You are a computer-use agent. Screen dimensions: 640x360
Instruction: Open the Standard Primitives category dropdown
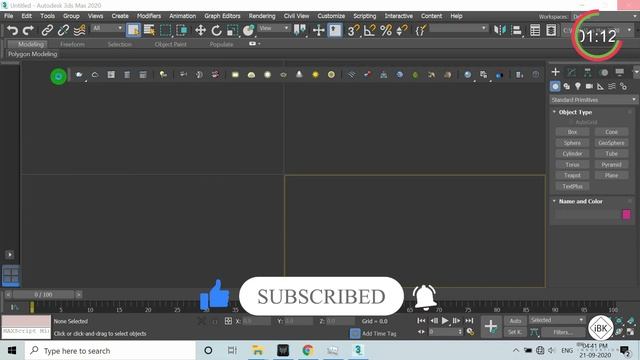[x=593, y=100]
